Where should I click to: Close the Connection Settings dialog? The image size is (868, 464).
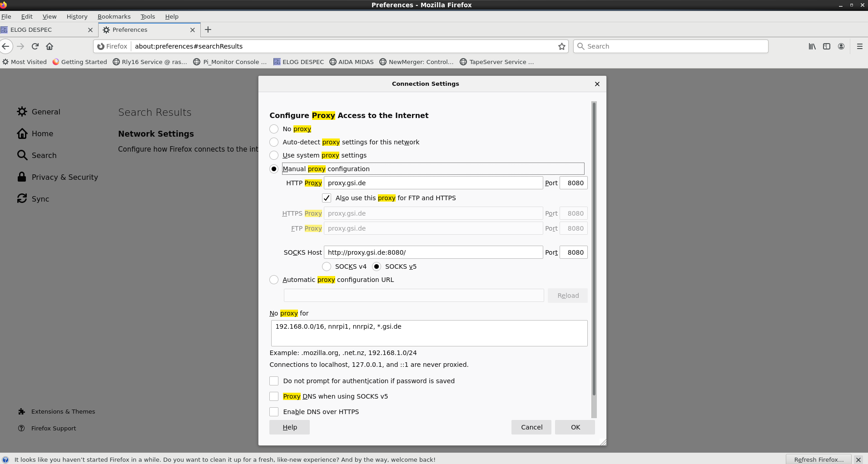coord(597,84)
